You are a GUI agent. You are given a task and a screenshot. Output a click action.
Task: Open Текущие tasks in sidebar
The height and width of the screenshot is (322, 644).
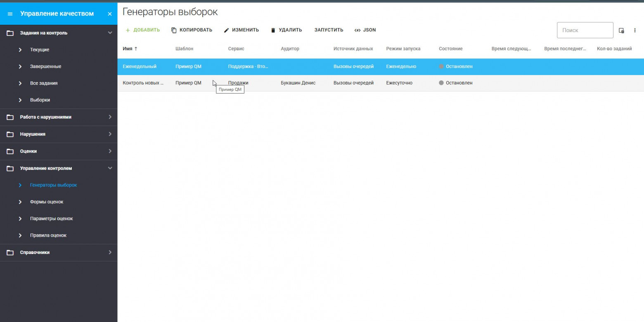point(40,50)
